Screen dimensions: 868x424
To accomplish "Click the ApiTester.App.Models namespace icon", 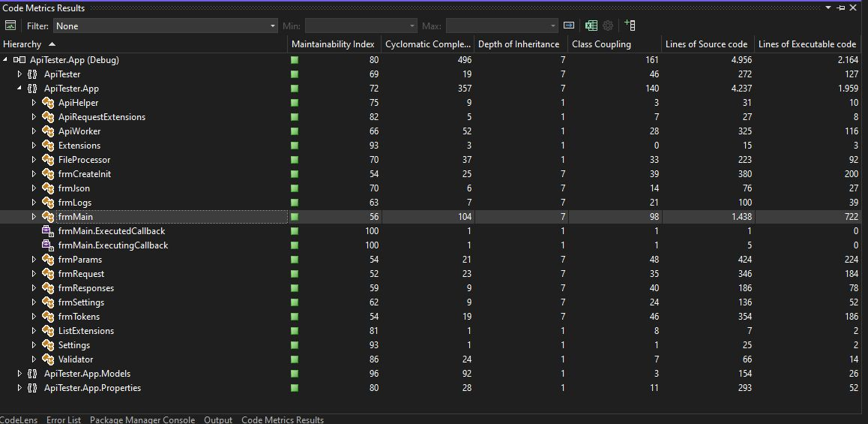I will tap(32, 374).
